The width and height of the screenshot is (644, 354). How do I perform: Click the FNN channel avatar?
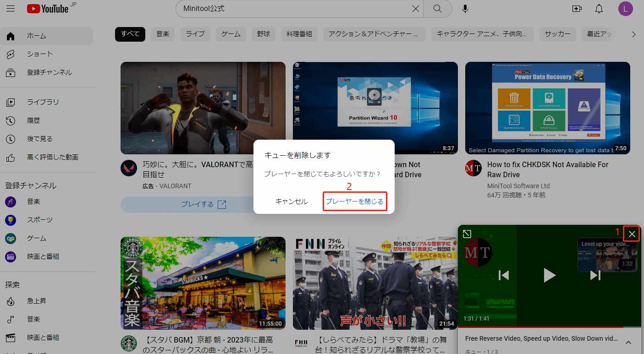pos(301,343)
